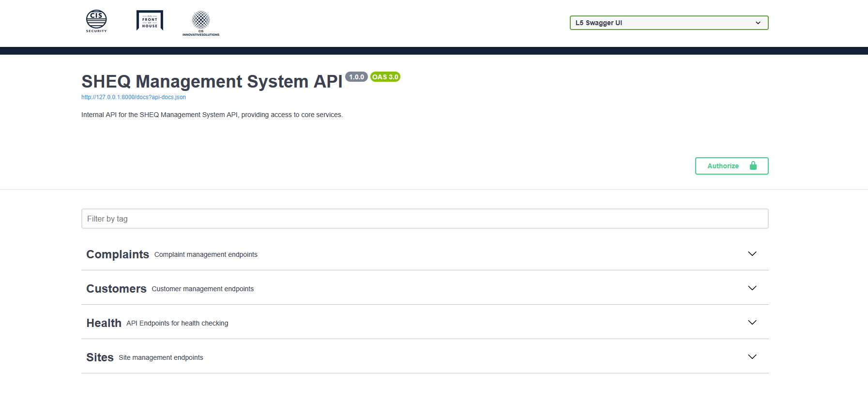Click the chevron on the Sites row
The width and height of the screenshot is (868, 400).
[752, 357]
